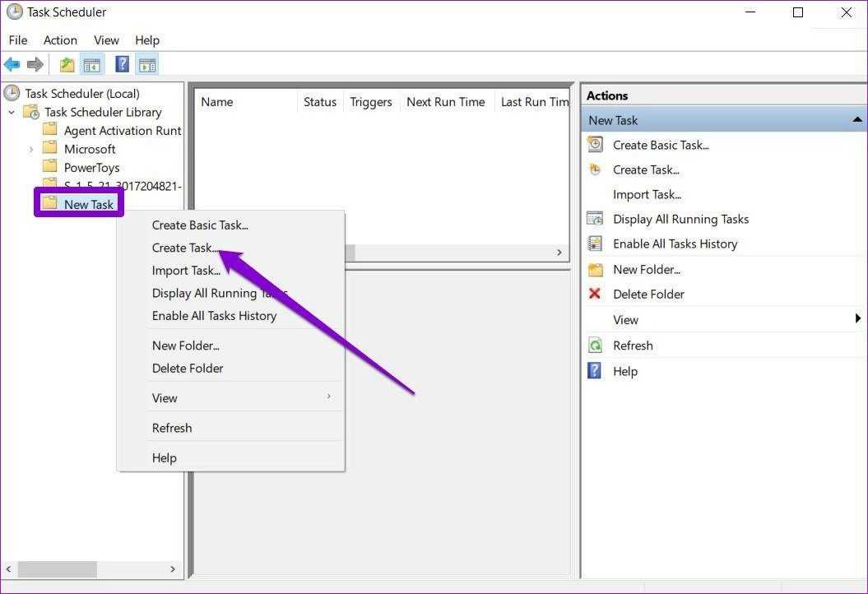This screenshot has width=868, height=594.
Task: Expand the Microsoft folder tree node
Action: (x=31, y=149)
